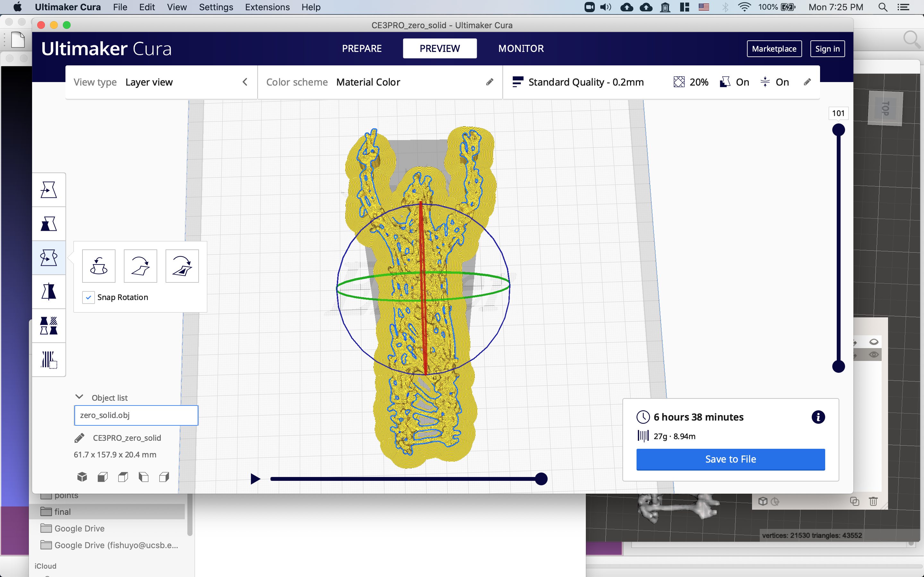Screen dimensions: 924x577
Task: Switch to MONITOR tab
Action: click(x=521, y=48)
